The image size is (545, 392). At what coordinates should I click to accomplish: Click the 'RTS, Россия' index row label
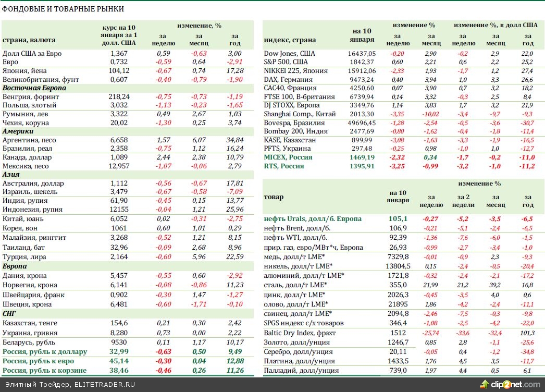[284, 166]
